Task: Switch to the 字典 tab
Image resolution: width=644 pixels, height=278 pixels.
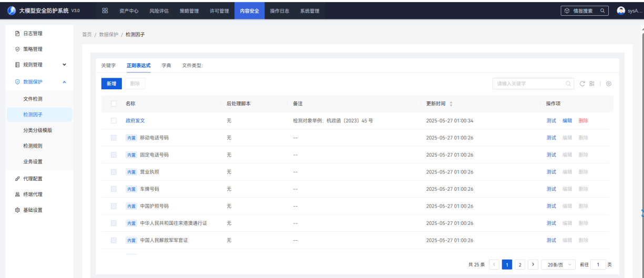Action: click(166, 66)
